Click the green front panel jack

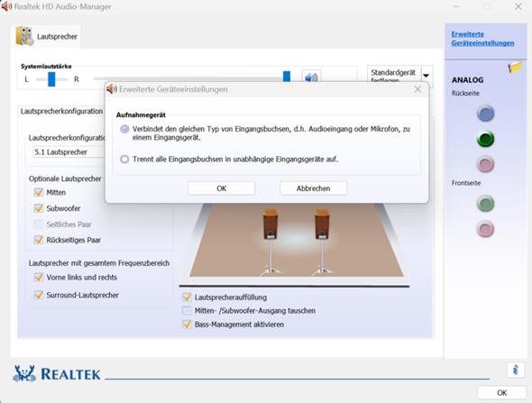coord(485,204)
